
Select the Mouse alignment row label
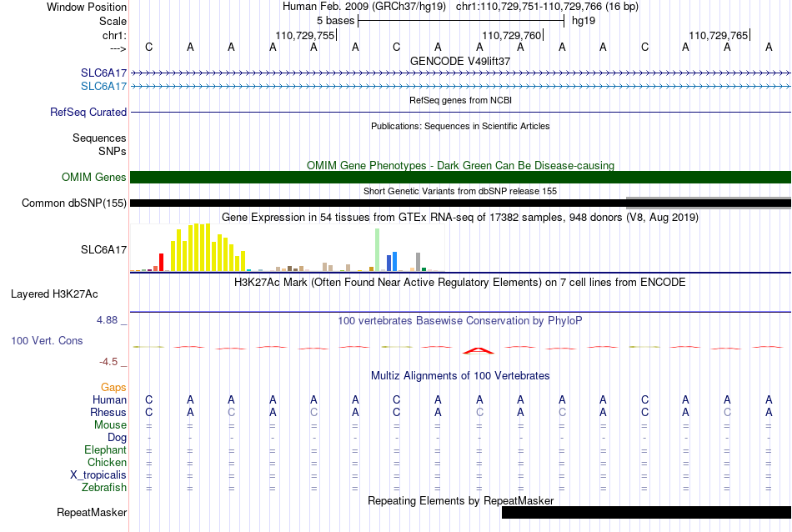110,425
